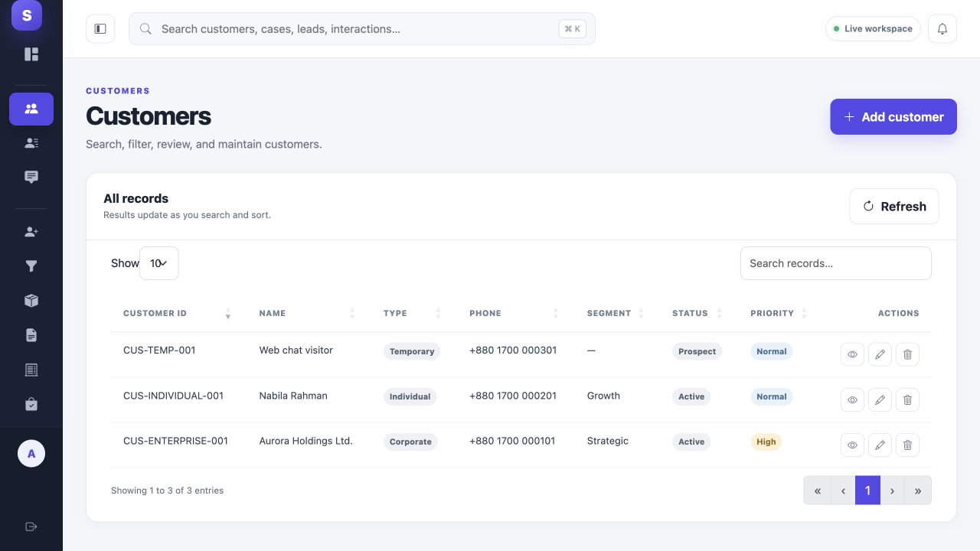Edit the CUS-TEMP-001 record
Screen dimensions: 980x551
click(880, 354)
